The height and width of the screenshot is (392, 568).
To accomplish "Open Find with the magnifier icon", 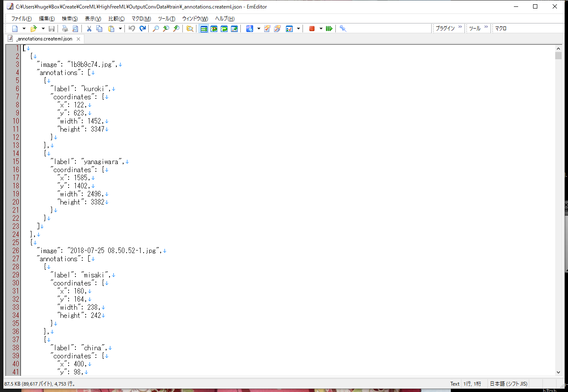I will coord(156,29).
